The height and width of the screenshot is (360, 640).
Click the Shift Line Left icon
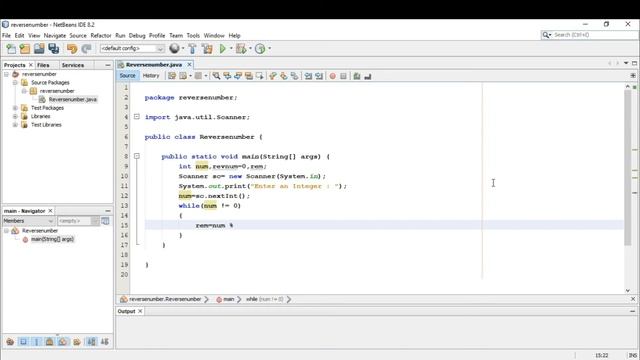point(308,76)
